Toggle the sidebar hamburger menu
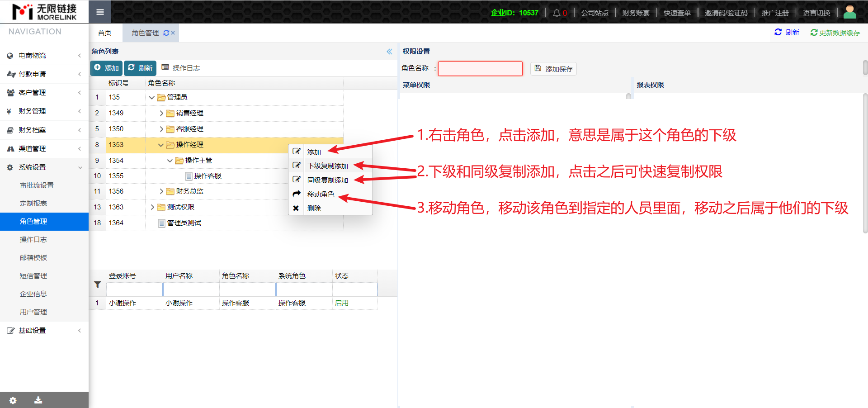 100,12
